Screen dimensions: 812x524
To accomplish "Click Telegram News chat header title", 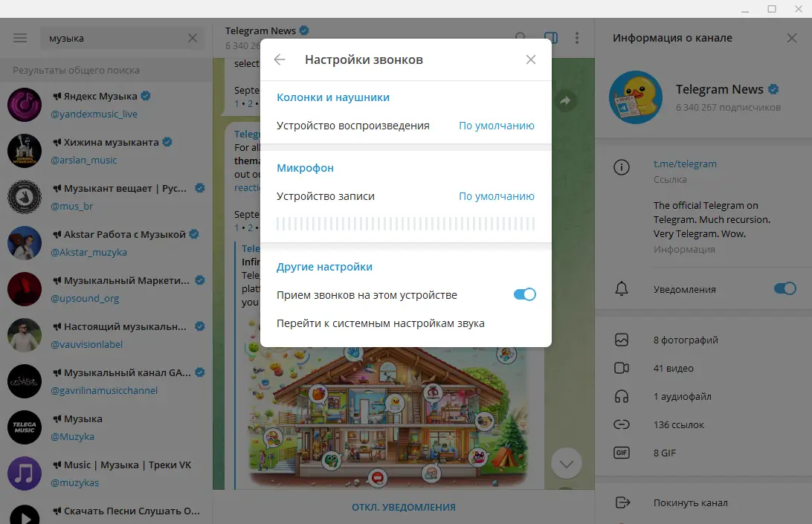I will tap(260, 31).
